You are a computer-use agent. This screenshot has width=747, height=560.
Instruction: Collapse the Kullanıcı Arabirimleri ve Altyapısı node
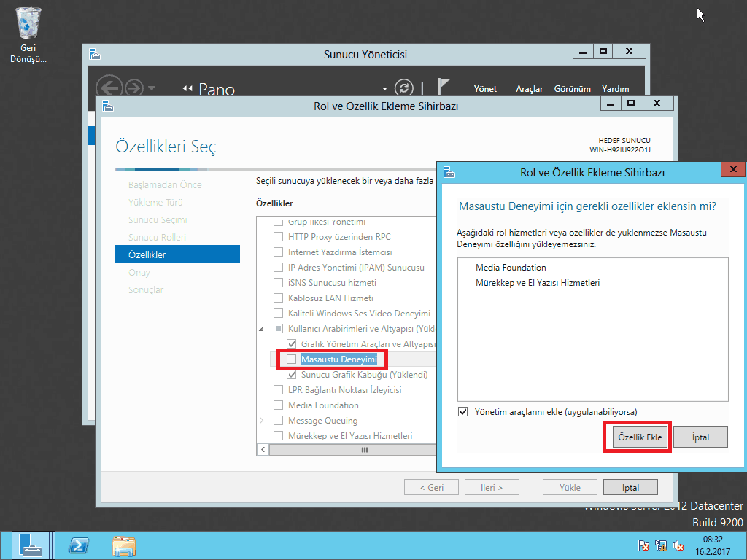tap(263, 330)
